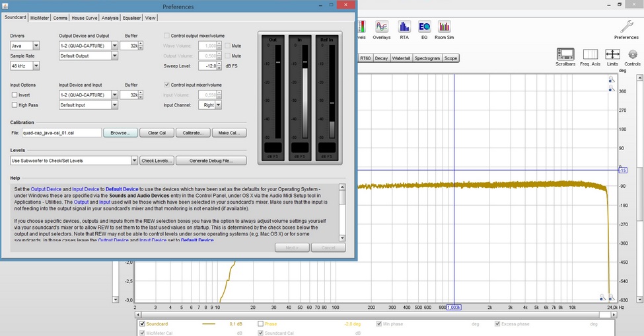Click Browse... for calibration file
The height and width of the screenshot is (336, 644).
[120, 133]
